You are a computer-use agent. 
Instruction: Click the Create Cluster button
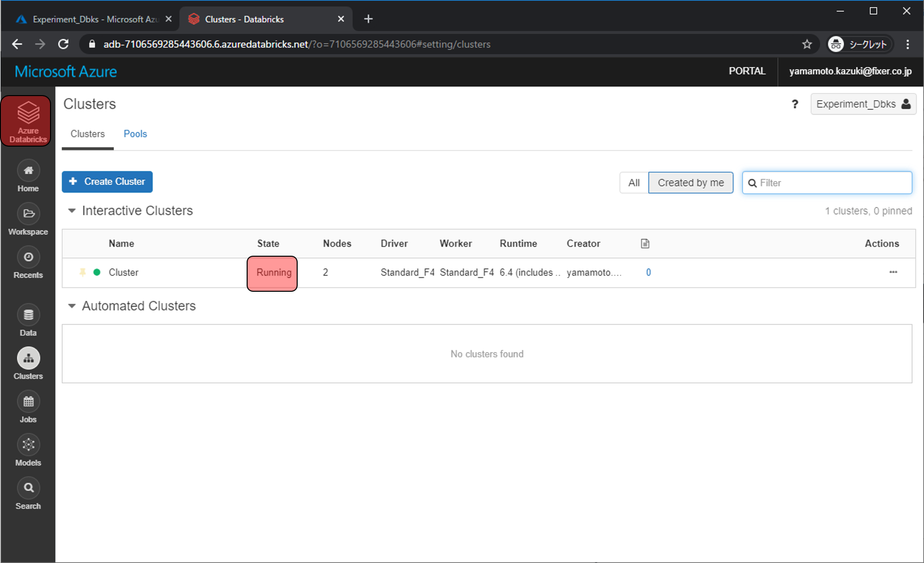(107, 182)
